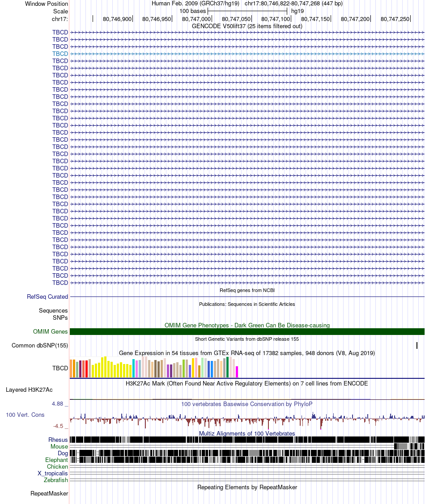Select the Human Feb. 2009 (GRCh37/hg19) assembly text
The image size is (425, 504).
click(x=195, y=4)
